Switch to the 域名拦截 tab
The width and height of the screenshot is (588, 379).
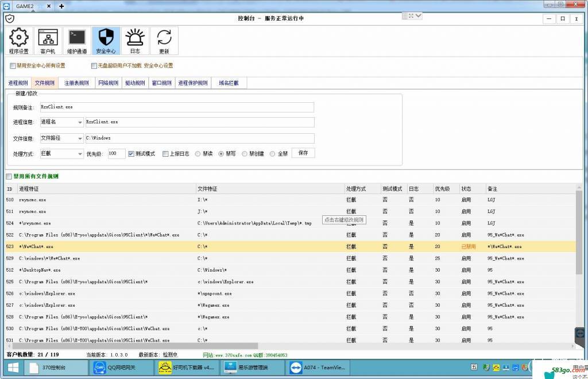click(229, 83)
